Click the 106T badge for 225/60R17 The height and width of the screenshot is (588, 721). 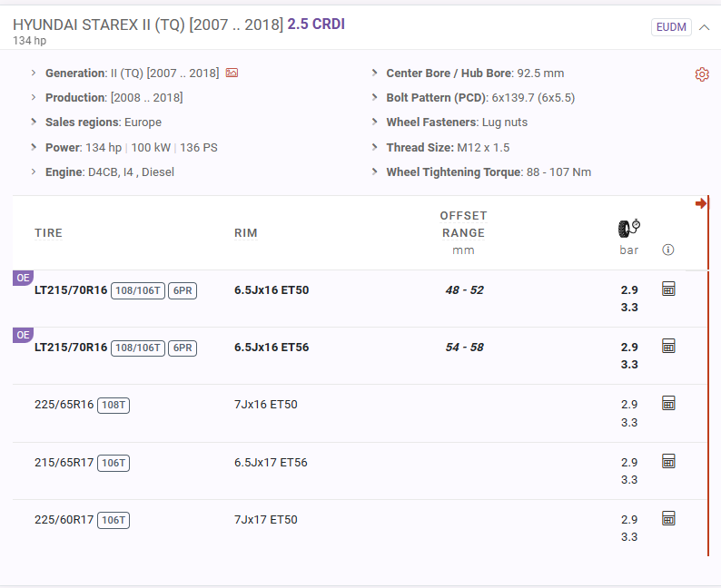click(x=114, y=520)
